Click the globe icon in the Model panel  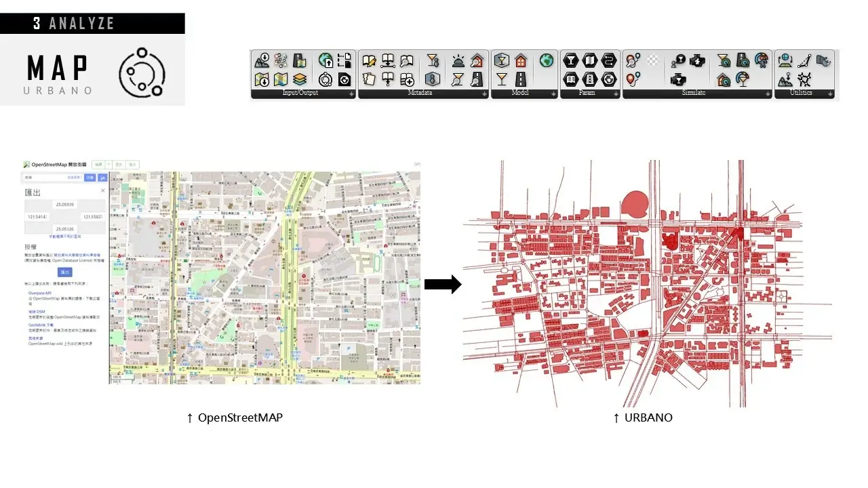[547, 61]
